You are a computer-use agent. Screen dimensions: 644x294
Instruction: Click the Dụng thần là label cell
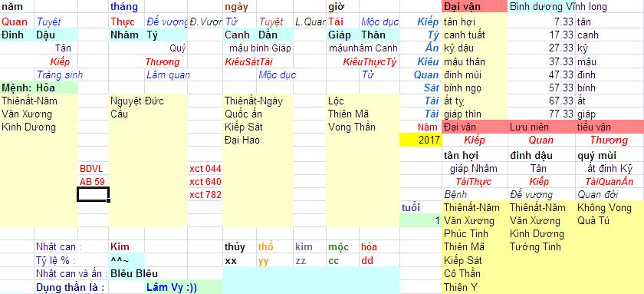(x=70, y=287)
